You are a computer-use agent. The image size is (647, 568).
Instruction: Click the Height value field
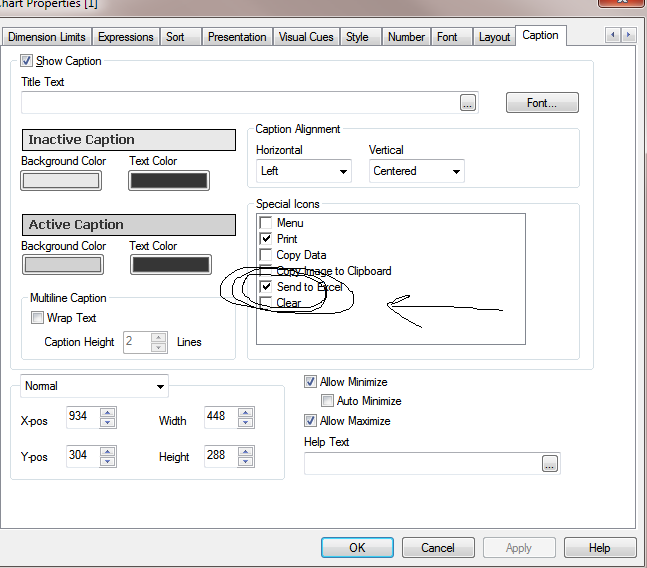pyautogui.click(x=221, y=456)
